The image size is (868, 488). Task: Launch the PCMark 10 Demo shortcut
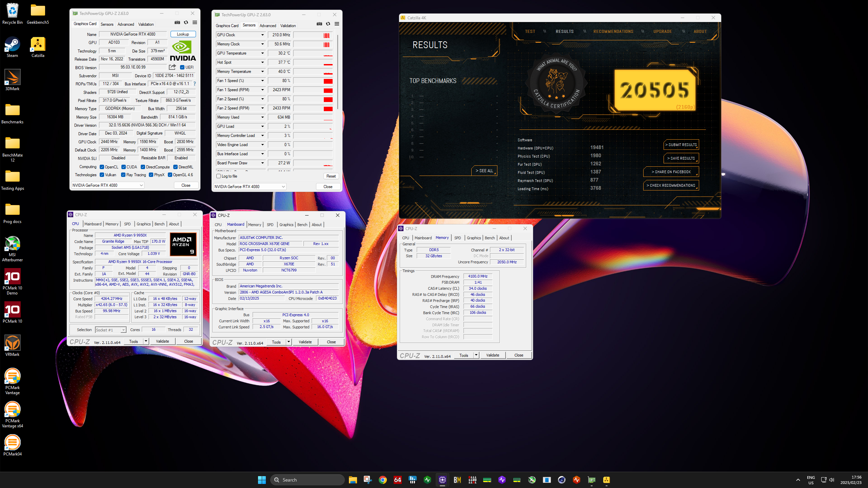pyautogui.click(x=13, y=282)
